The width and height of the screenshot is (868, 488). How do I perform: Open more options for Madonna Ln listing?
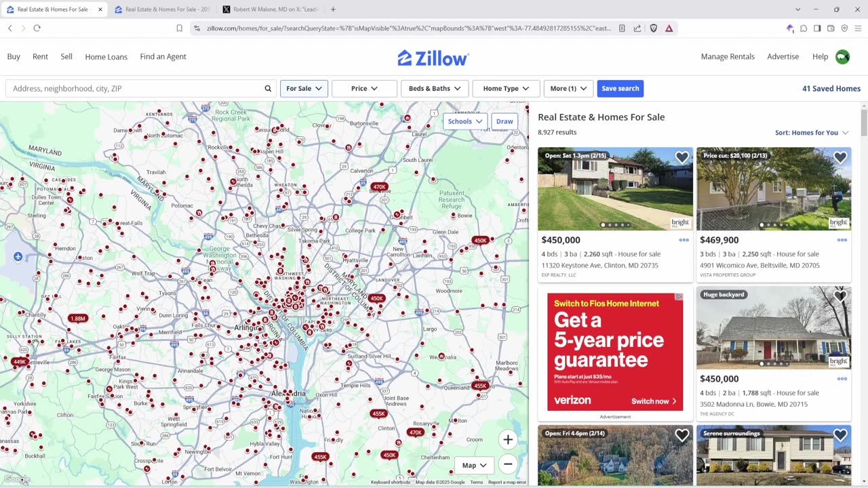tap(842, 379)
